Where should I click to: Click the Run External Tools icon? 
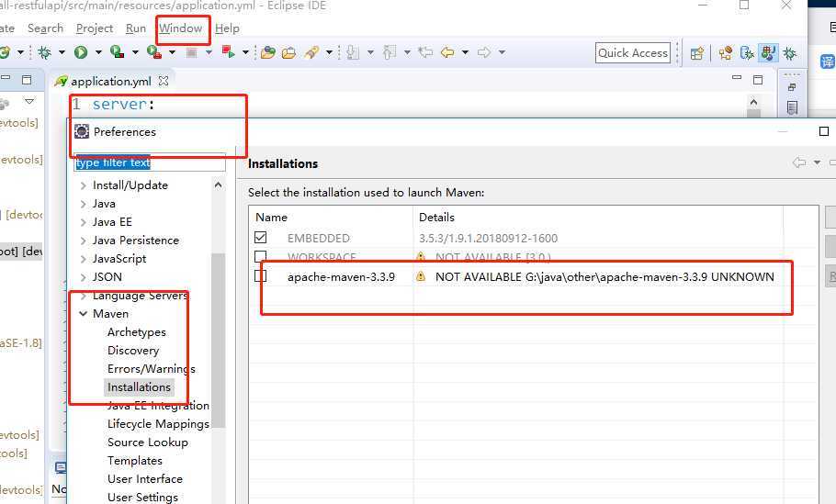(154, 52)
